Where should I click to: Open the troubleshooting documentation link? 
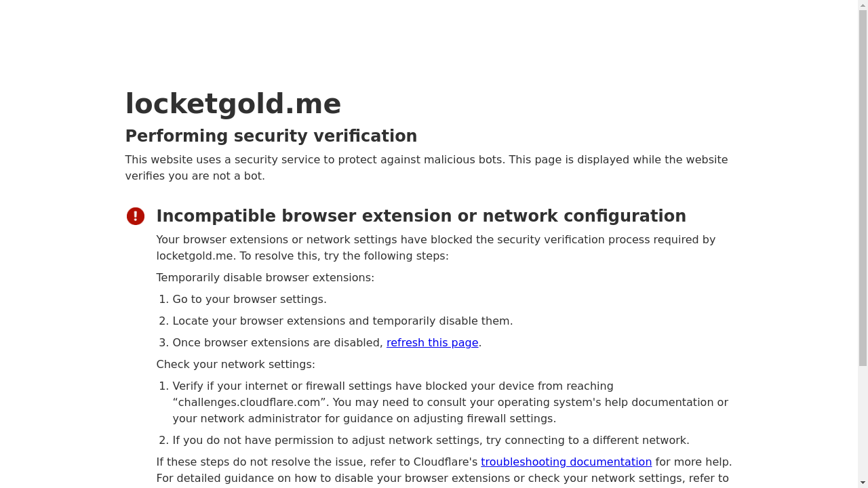coord(566,462)
